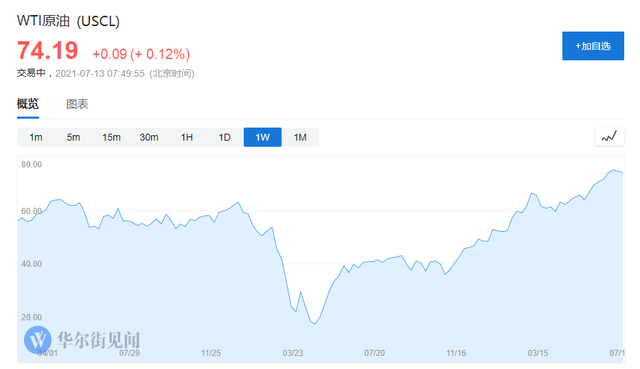Click the WTI原油 (USCL) title
Screen dimensions: 640x369
click(68, 21)
